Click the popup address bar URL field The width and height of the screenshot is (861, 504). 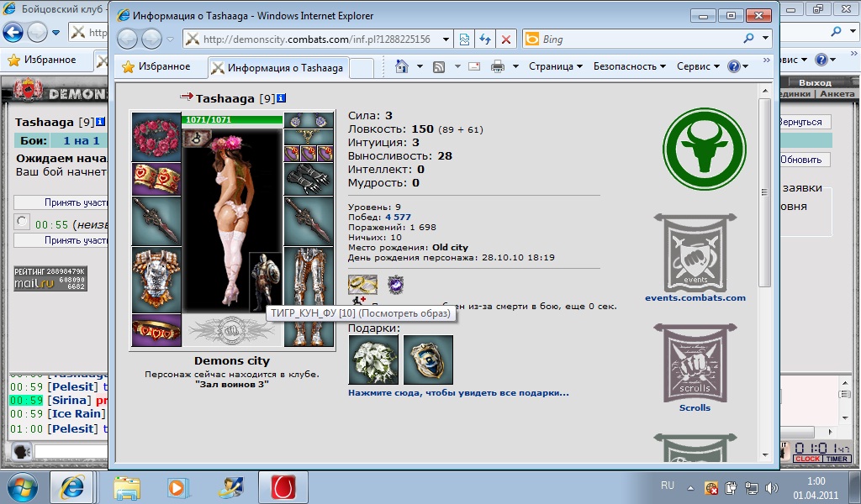click(x=316, y=39)
